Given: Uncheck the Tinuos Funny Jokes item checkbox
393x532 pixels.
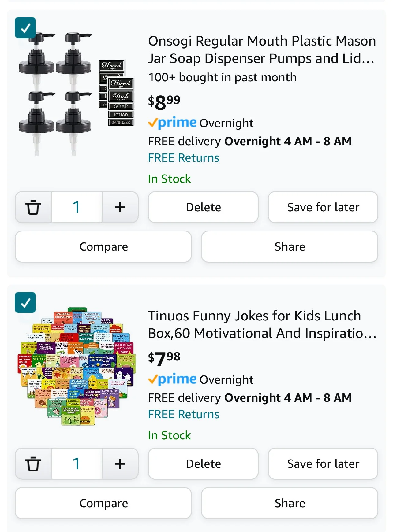Looking at the screenshot, I should click(25, 303).
